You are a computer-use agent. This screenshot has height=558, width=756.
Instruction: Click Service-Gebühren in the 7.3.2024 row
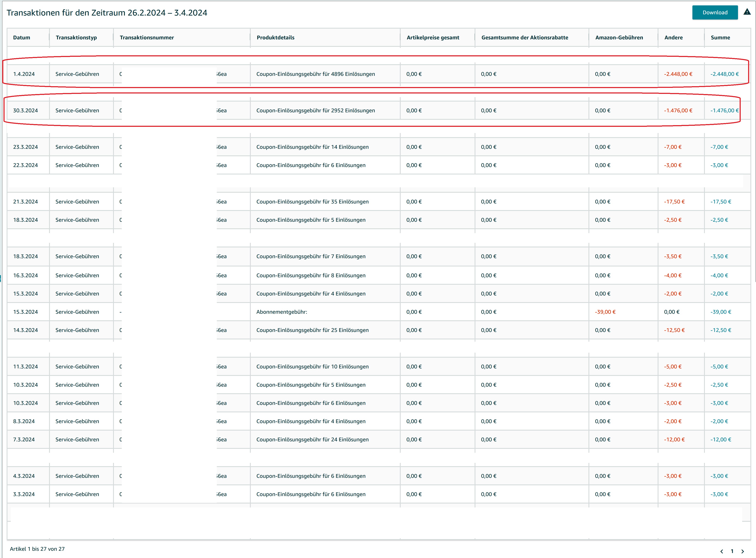point(77,439)
